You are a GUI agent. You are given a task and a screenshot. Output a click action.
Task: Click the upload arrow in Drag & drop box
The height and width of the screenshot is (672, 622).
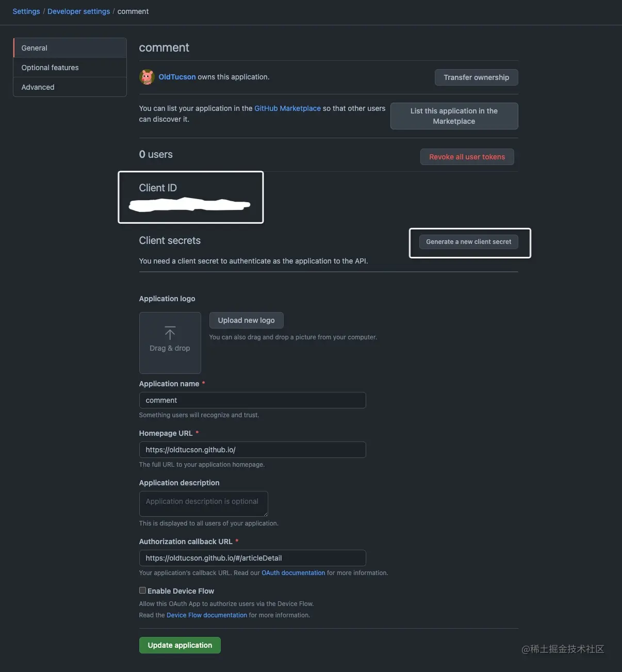pyautogui.click(x=170, y=333)
